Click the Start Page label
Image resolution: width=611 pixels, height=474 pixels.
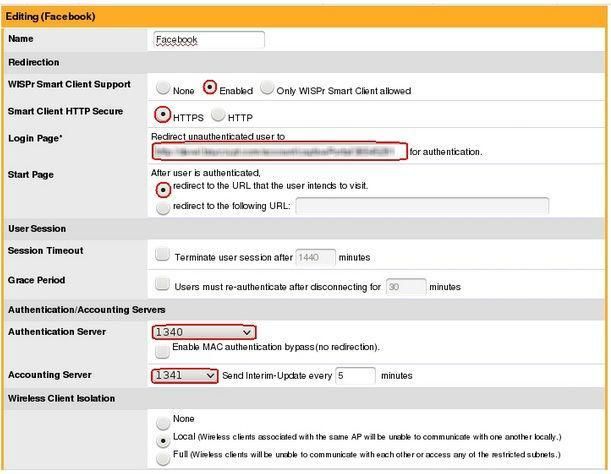tap(31, 175)
